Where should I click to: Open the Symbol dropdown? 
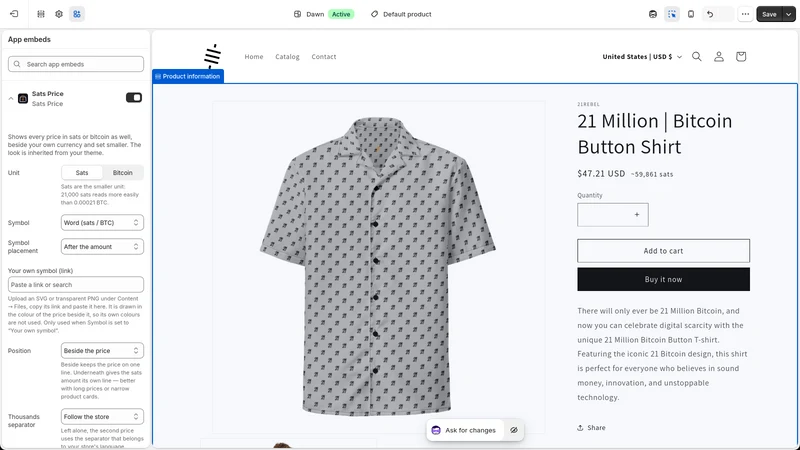click(102, 222)
